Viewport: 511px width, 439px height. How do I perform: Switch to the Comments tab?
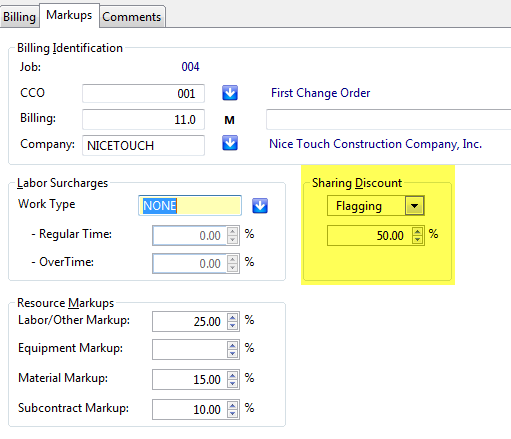tap(132, 17)
